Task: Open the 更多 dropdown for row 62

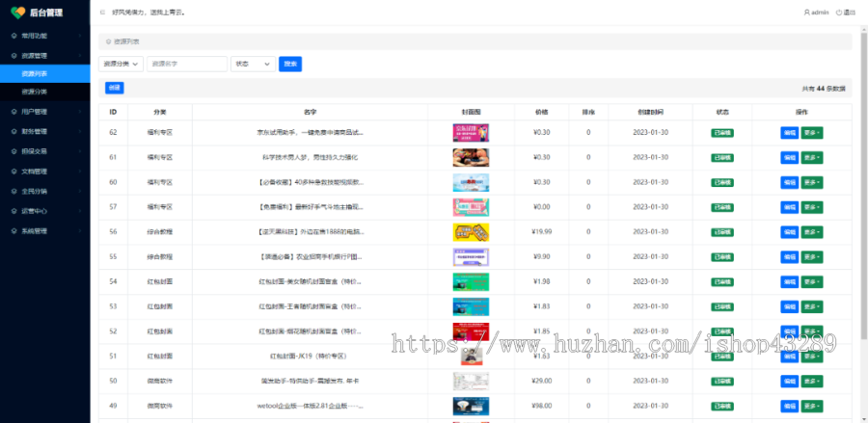Action: pyautogui.click(x=811, y=133)
